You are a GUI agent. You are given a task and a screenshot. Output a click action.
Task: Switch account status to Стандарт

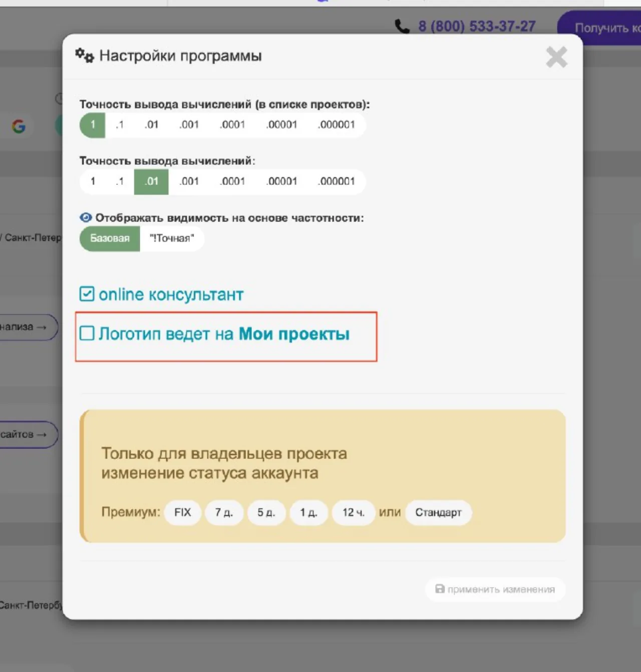pos(438,512)
